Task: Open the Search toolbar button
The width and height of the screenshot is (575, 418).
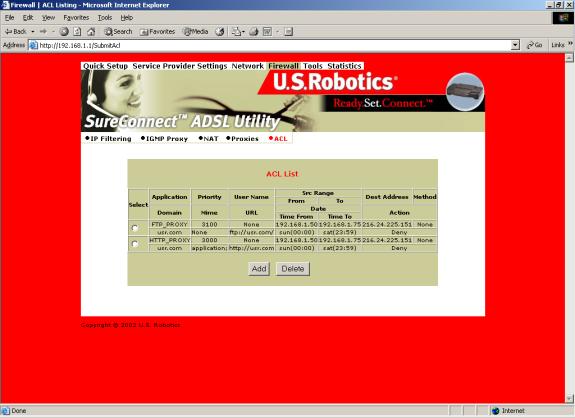Action: coord(118,32)
